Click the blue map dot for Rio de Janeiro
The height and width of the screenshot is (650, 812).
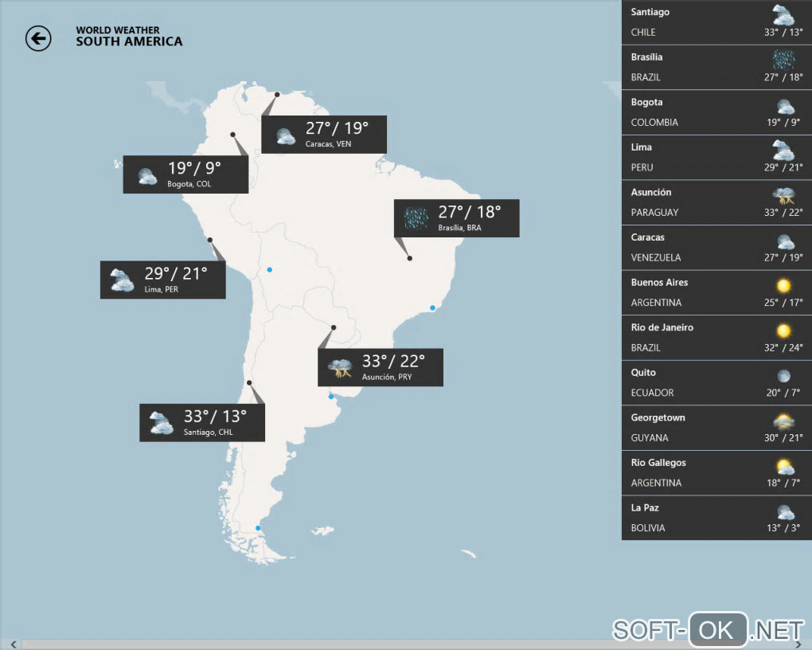pyautogui.click(x=432, y=308)
